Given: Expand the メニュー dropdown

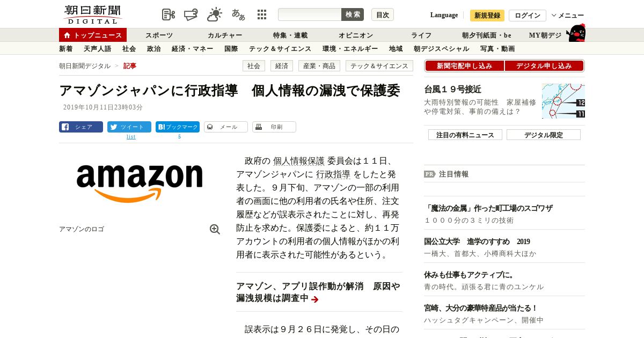Looking at the screenshot, I should [568, 15].
